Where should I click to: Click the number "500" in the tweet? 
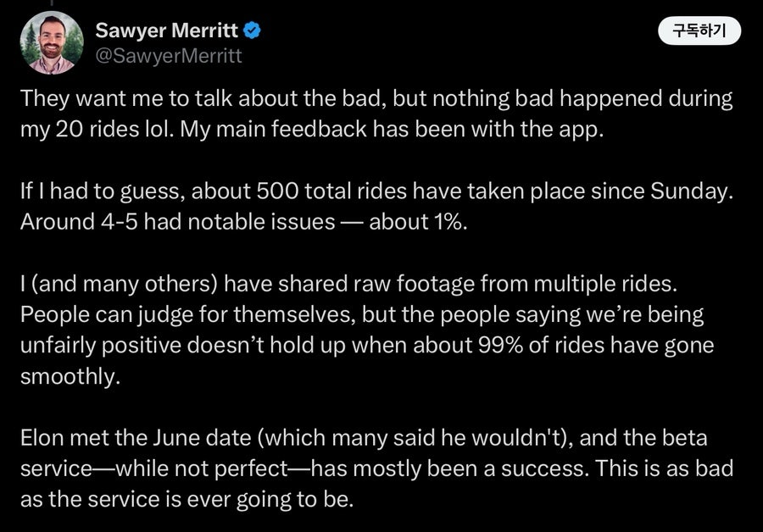[x=277, y=191]
